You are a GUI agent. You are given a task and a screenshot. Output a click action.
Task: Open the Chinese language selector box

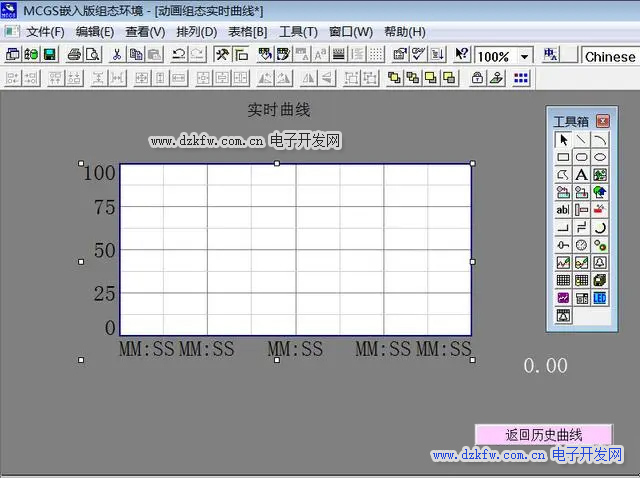point(610,57)
